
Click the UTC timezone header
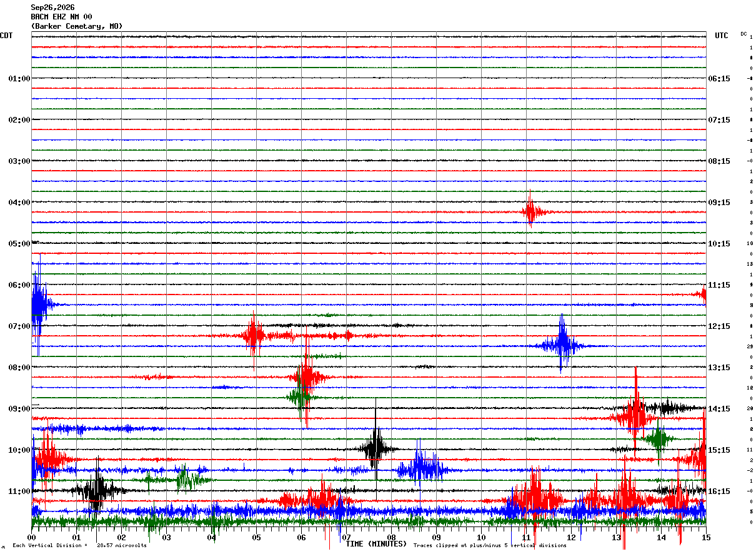[x=722, y=36]
